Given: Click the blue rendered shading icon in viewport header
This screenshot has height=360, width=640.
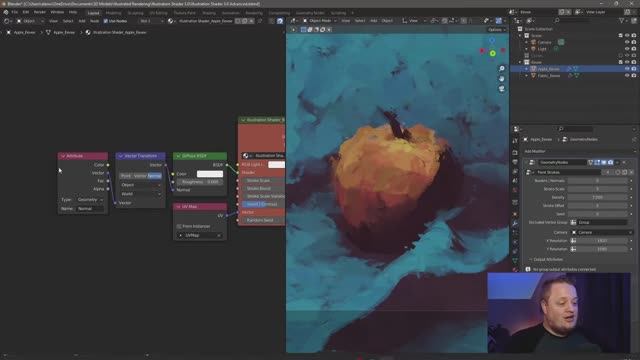Looking at the screenshot, I should (x=498, y=21).
